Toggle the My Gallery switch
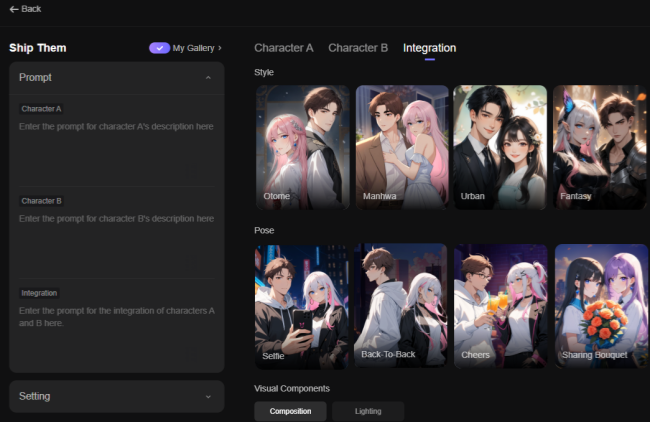The width and height of the screenshot is (650, 422). [159, 48]
